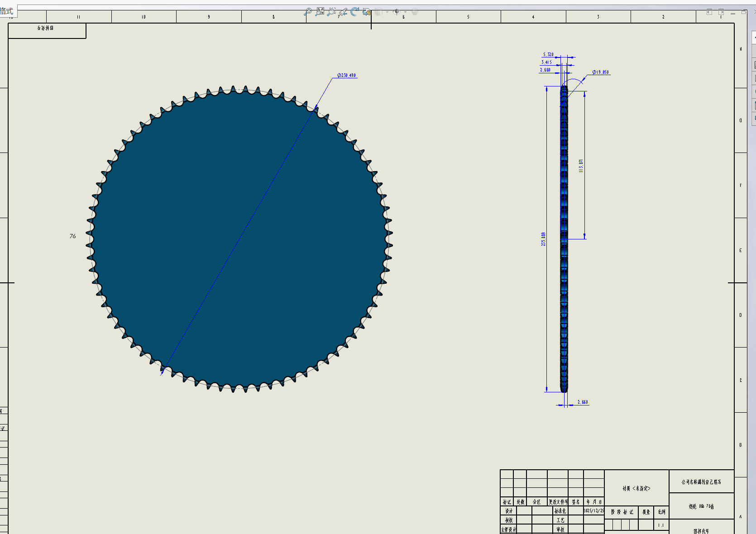Click the Hide/Show Items eye icon

pyautogui.click(x=397, y=12)
